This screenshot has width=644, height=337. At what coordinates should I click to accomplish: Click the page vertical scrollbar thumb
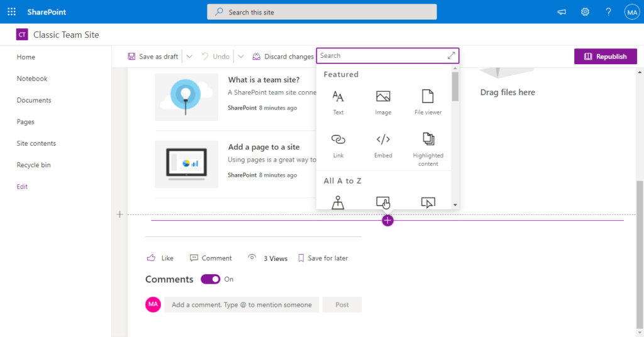click(x=640, y=255)
